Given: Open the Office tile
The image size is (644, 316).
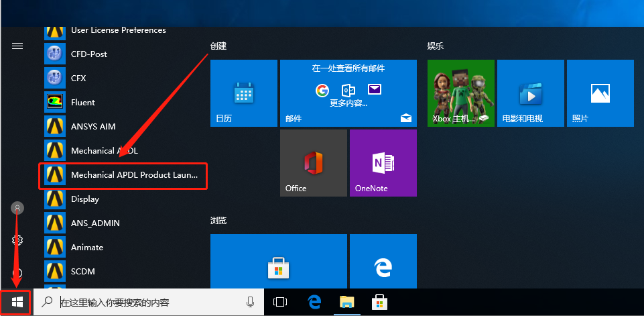Looking at the screenshot, I should 314,163.
